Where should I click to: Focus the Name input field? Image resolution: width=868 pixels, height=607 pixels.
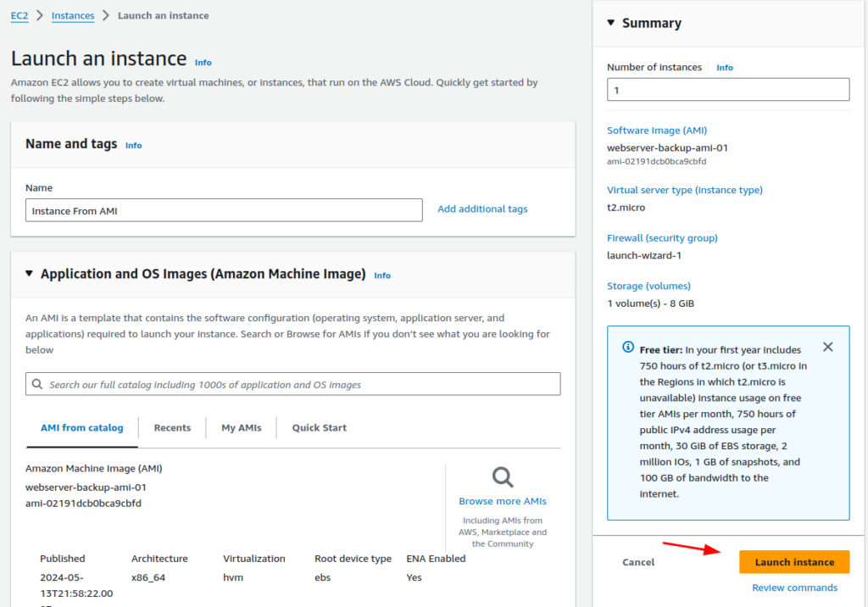(224, 210)
